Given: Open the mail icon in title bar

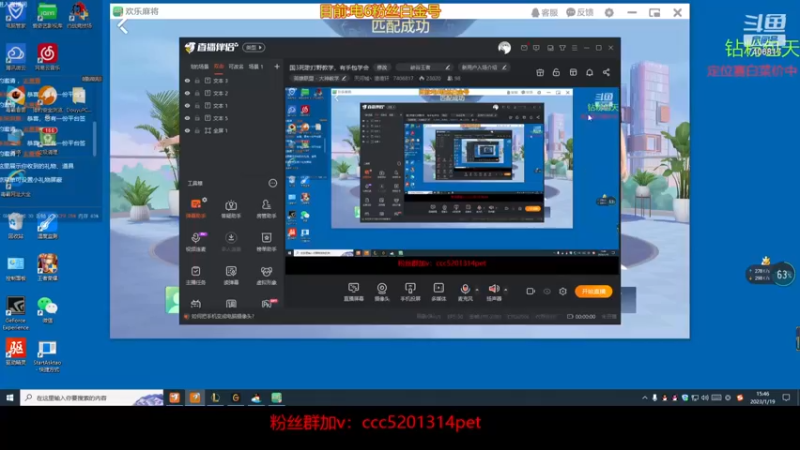Looking at the screenshot, I should click(524, 48).
